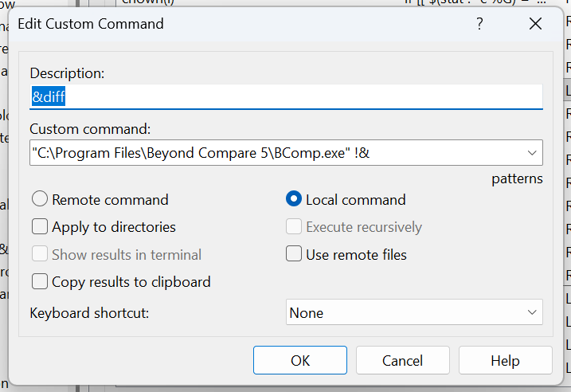Screen dimensions: 571x392
Task: Open the patterns link
Action: coord(517,178)
